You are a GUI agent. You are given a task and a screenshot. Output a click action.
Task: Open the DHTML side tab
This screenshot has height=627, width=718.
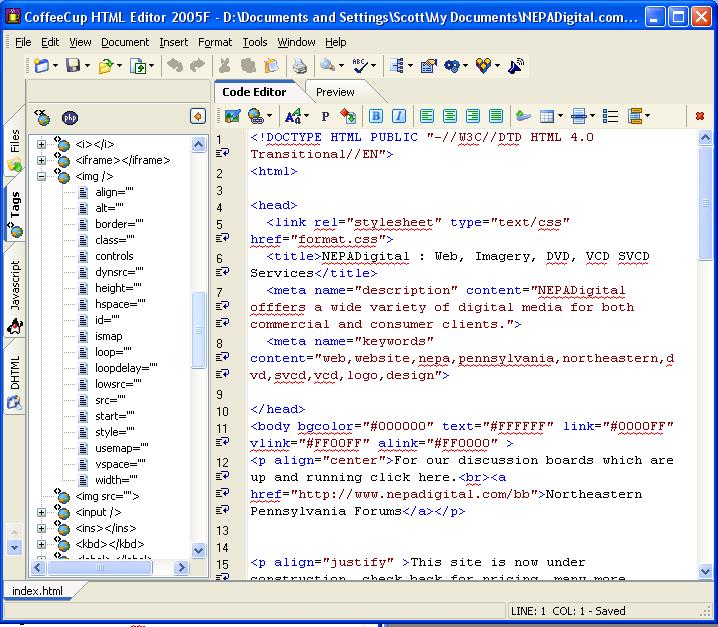pyautogui.click(x=15, y=381)
